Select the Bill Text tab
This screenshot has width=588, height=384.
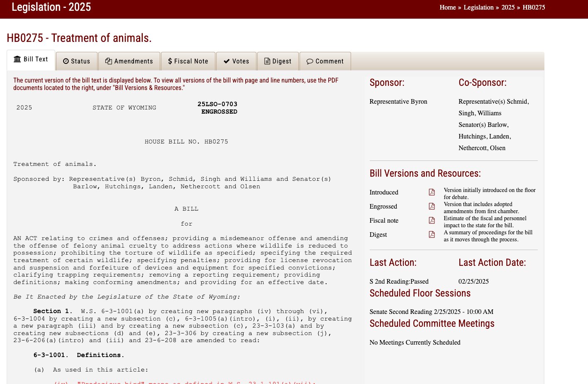[x=31, y=60]
